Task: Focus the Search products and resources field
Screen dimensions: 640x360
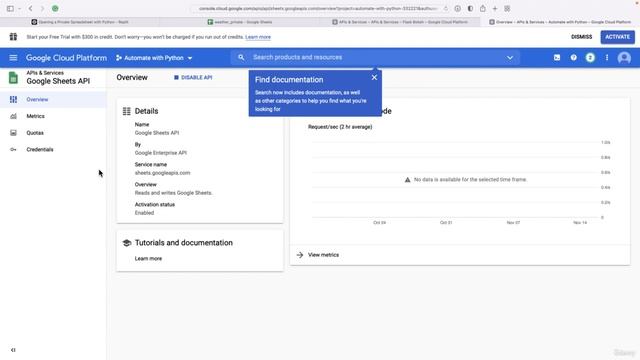Action: [376, 58]
